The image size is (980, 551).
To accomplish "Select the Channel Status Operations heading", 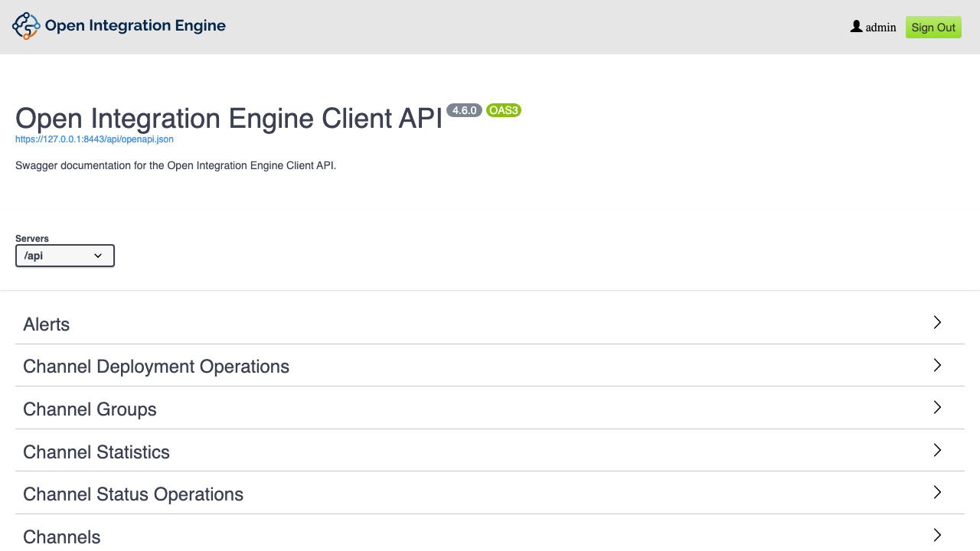I will pos(133,494).
